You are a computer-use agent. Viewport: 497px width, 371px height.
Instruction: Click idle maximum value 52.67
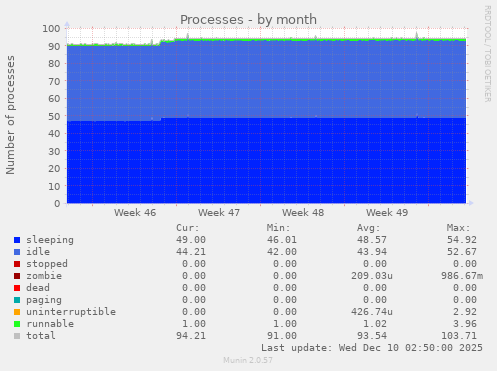tap(462, 252)
